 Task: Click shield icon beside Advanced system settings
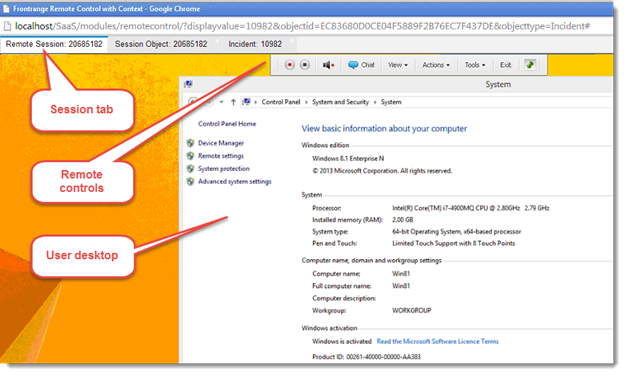[x=190, y=181]
